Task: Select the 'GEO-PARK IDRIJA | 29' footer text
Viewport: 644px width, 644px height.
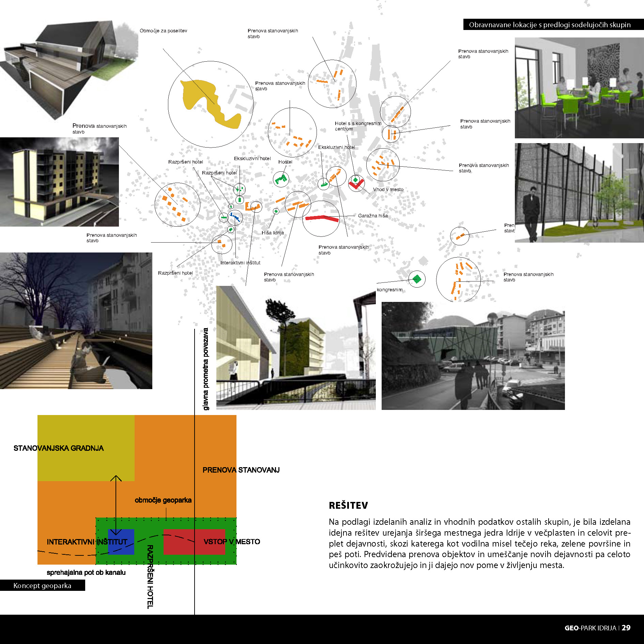Action: tap(597, 628)
